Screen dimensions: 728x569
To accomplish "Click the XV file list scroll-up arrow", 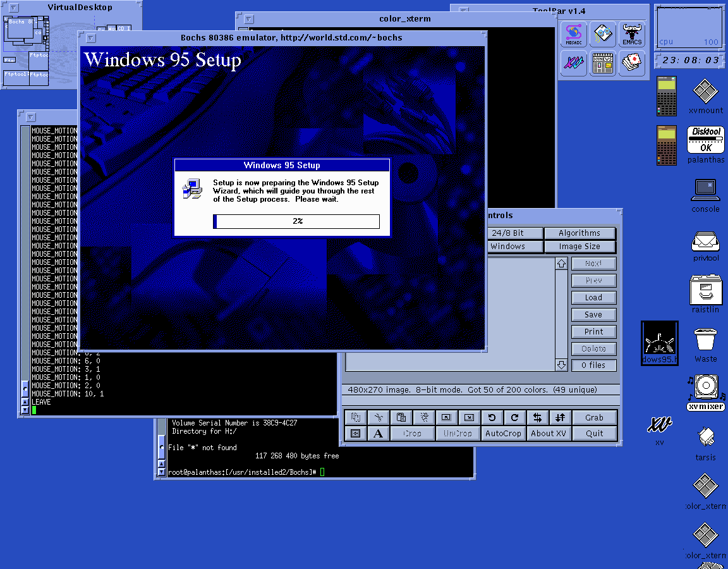I will (x=561, y=264).
